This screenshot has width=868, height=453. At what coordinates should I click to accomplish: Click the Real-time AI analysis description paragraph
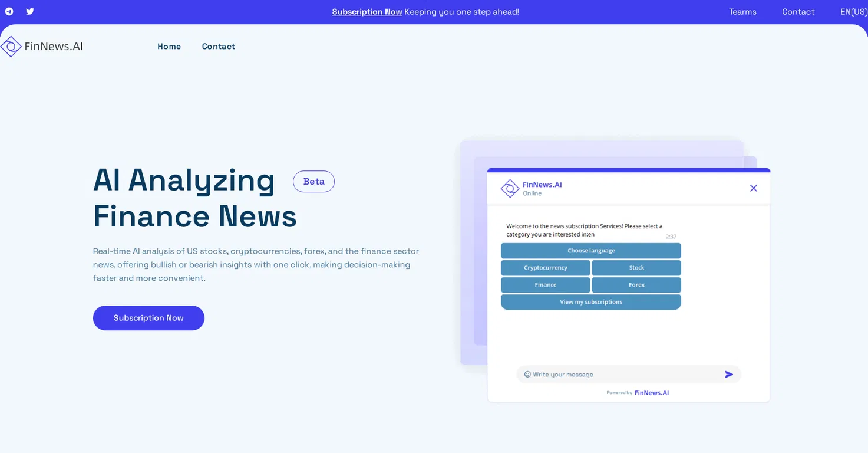(x=256, y=265)
